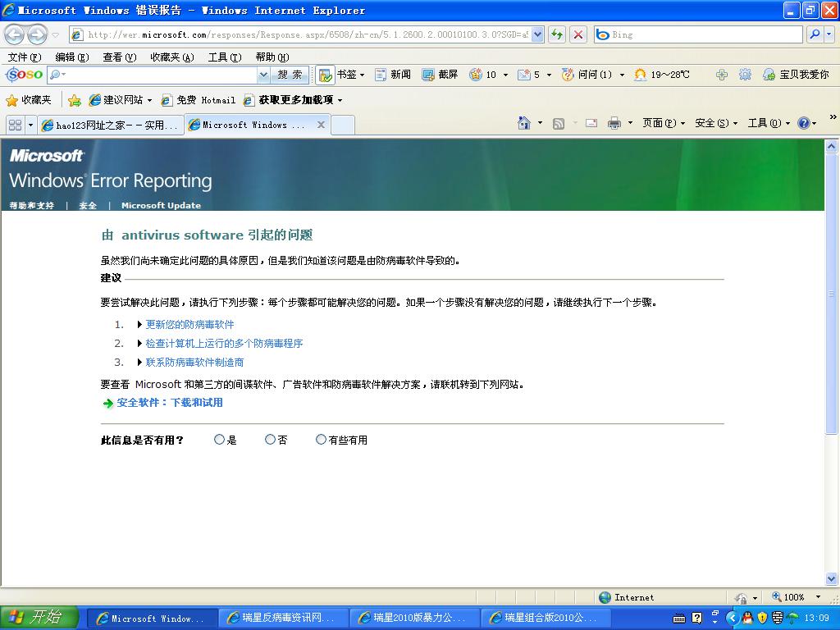Select the 是 radio button
Viewport: 840px width, 630px height.
[219, 440]
